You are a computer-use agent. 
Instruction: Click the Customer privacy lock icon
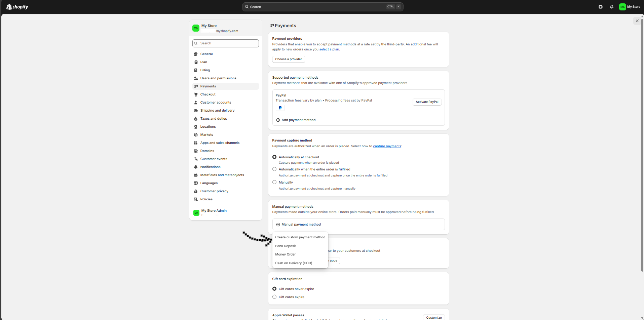point(196,191)
